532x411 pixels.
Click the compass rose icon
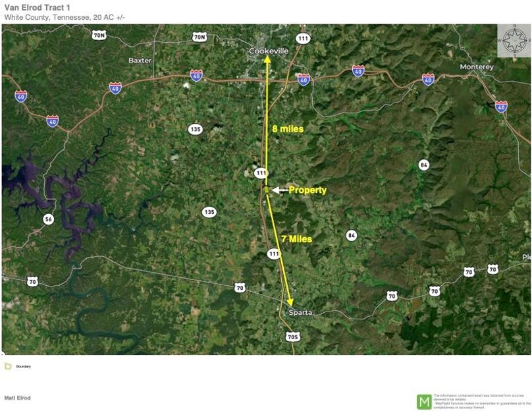[514, 41]
